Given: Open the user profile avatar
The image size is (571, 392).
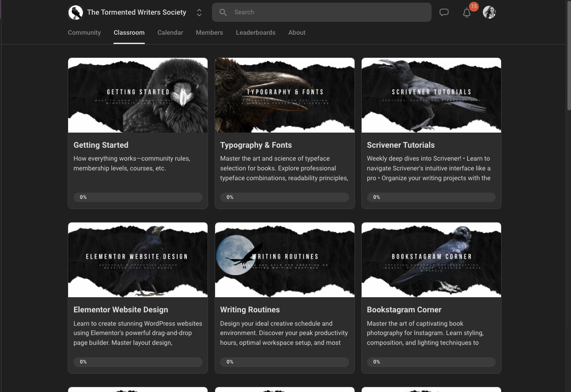Looking at the screenshot, I should pos(489,12).
